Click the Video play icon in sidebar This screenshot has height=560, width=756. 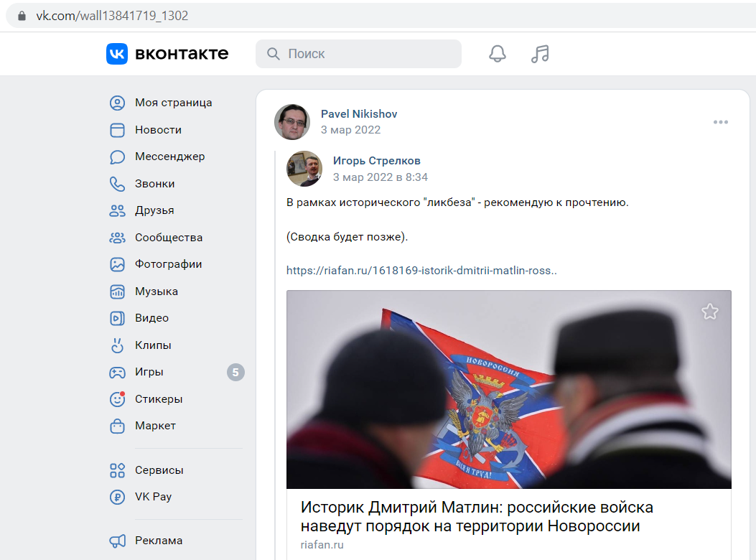tap(117, 318)
